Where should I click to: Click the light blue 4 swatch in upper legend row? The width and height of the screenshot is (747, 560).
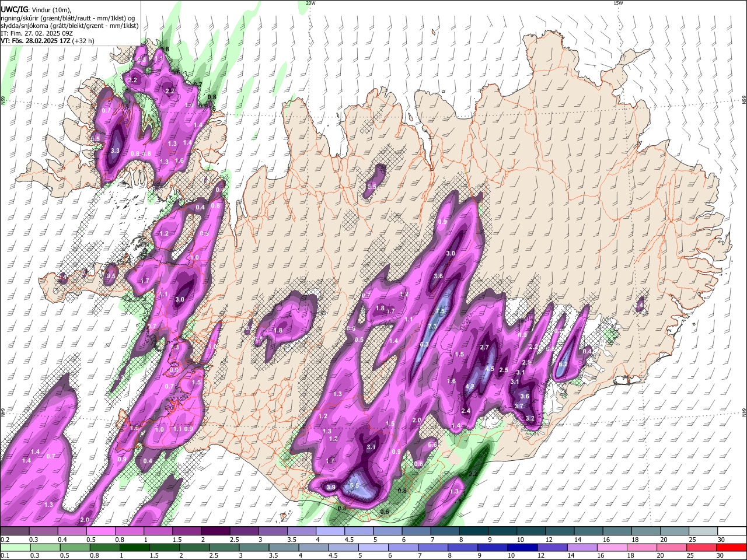330,531
